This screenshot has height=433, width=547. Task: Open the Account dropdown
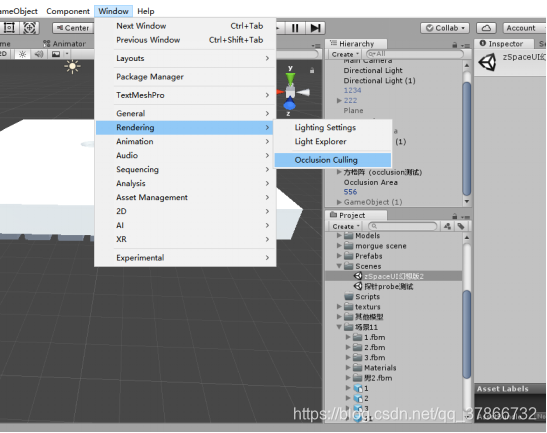point(524,28)
